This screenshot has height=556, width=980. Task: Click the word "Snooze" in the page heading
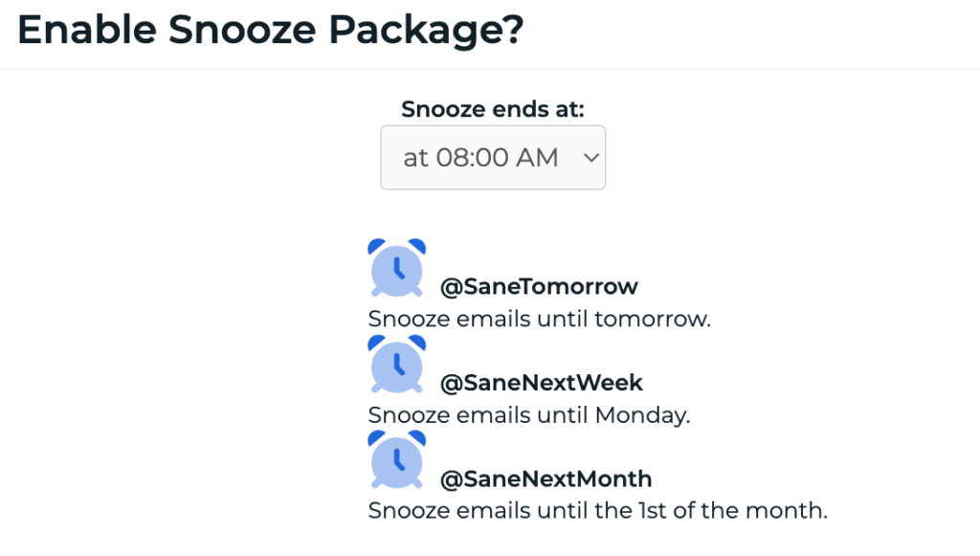click(x=241, y=31)
